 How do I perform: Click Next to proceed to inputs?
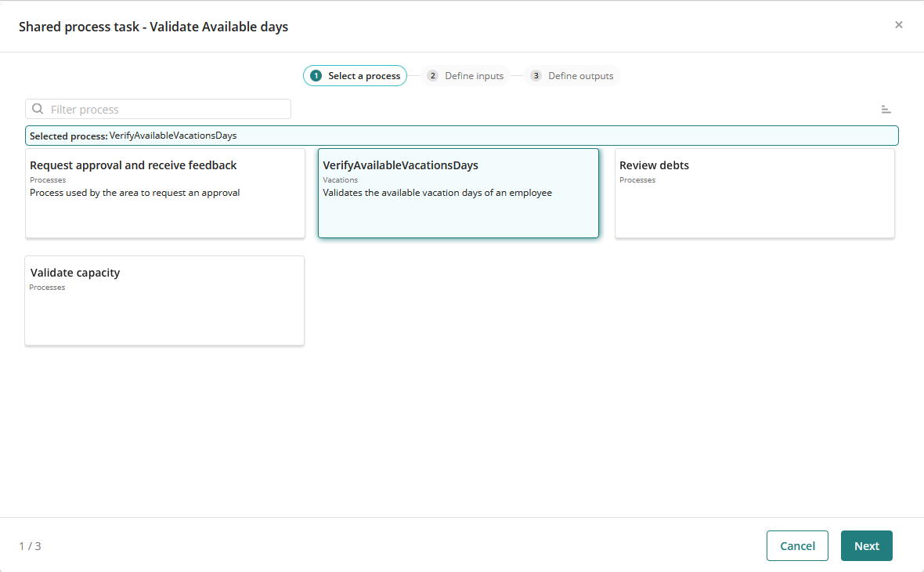coord(866,546)
